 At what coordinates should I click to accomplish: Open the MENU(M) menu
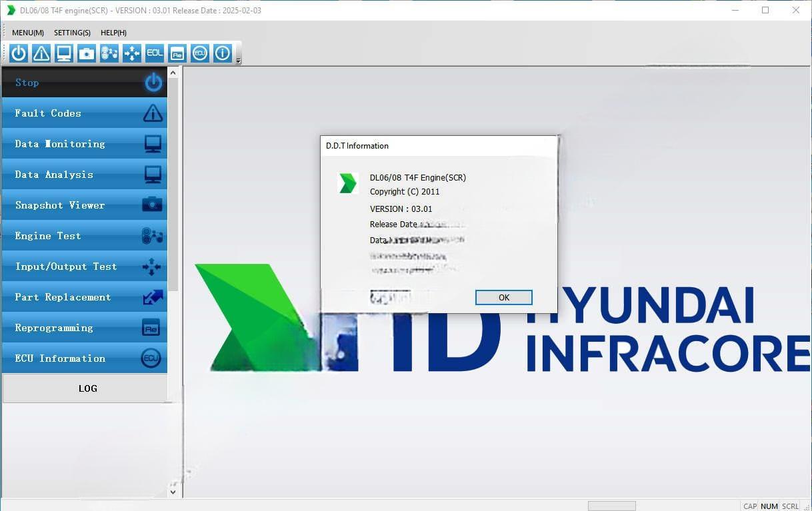click(28, 33)
